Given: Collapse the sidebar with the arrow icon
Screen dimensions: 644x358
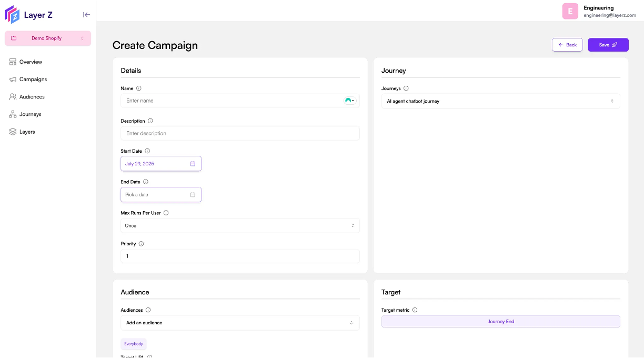Looking at the screenshot, I should (x=86, y=15).
